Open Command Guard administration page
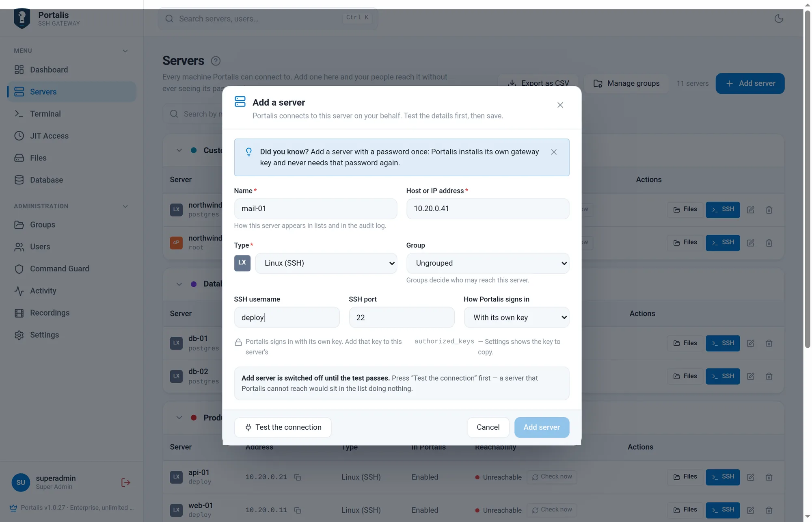The width and height of the screenshot is (812, 522). [71, 269]
